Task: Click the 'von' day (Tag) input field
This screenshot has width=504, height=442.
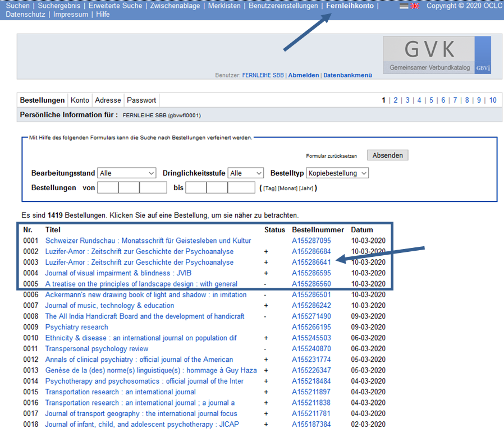Action: click(x=108, y=187)
